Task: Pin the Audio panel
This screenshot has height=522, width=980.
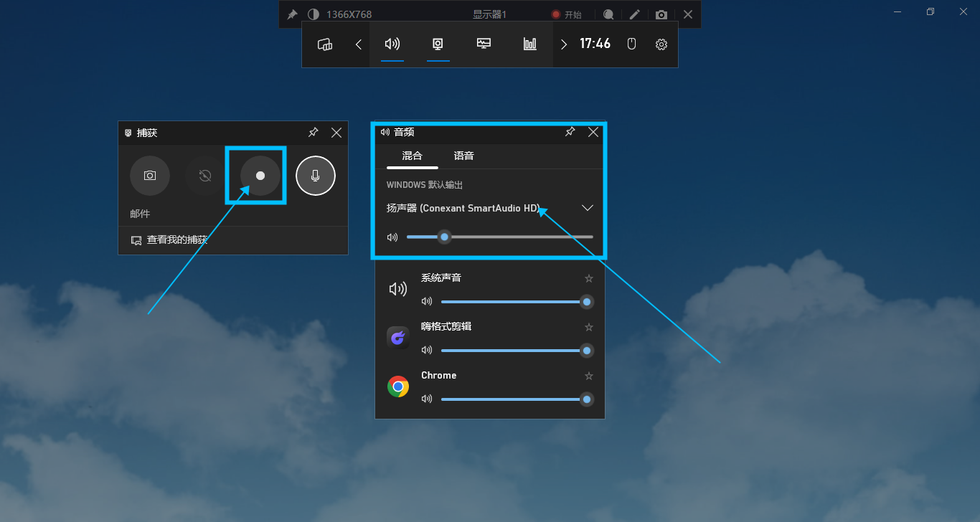Action: [570, 132]
